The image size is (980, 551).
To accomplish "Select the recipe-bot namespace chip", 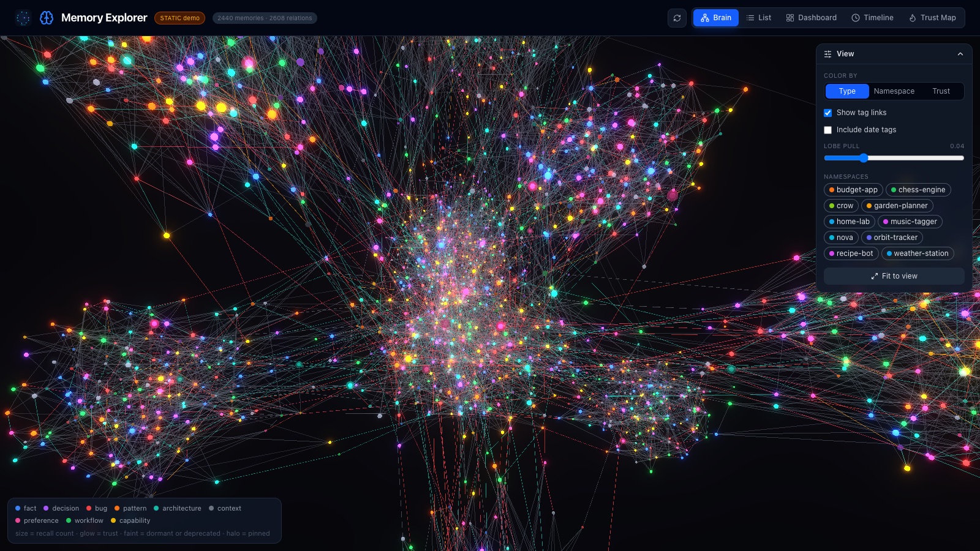I will (851, 253).
